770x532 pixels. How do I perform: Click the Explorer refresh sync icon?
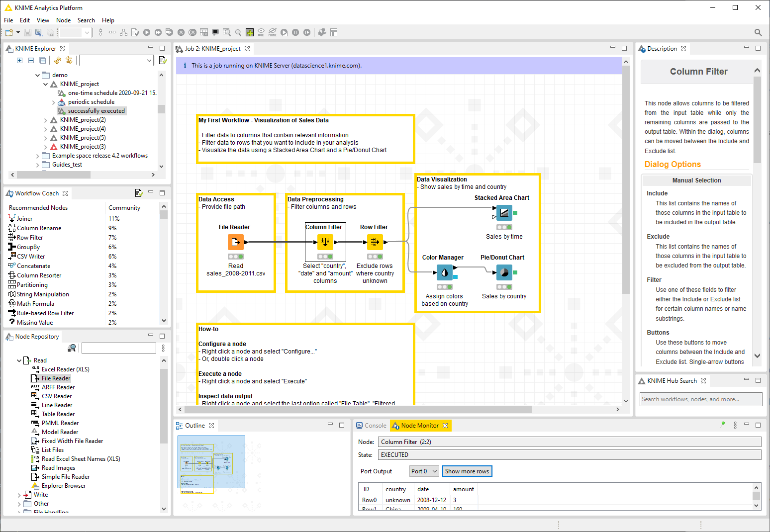click(x=58, y=60)
